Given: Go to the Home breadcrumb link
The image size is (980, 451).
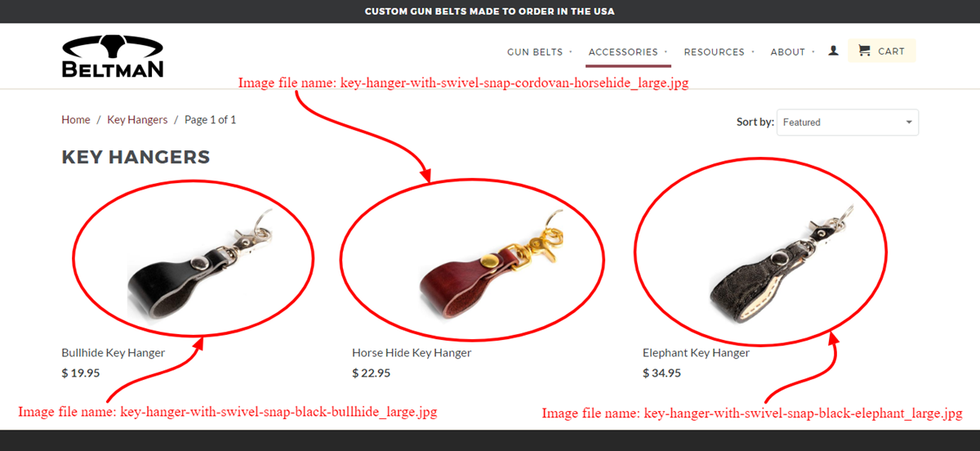Looking at the screenshot, I should point(76,120).
